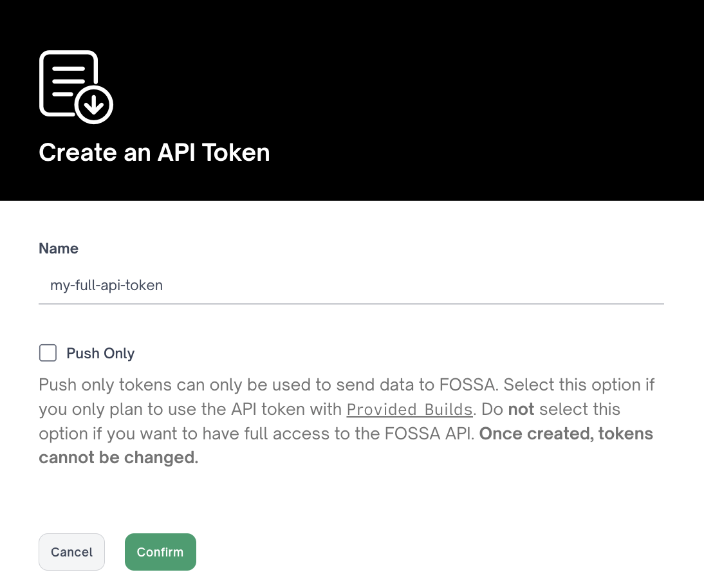Click the "Push Only" checkbox label
This screenshot has height=588, width=704.
pyautogui.click(x=100, y=353)
